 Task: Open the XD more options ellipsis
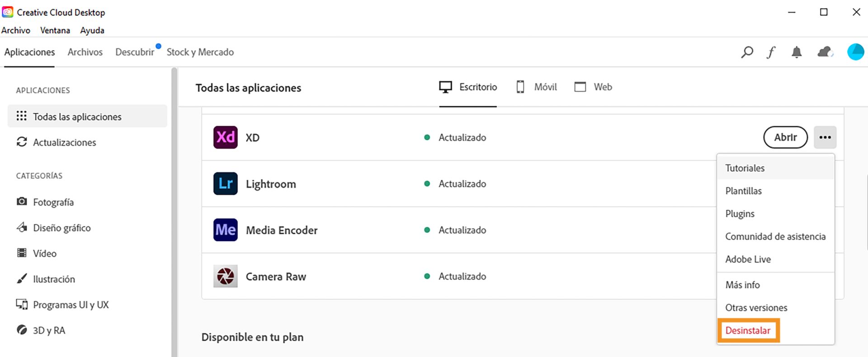825,137
